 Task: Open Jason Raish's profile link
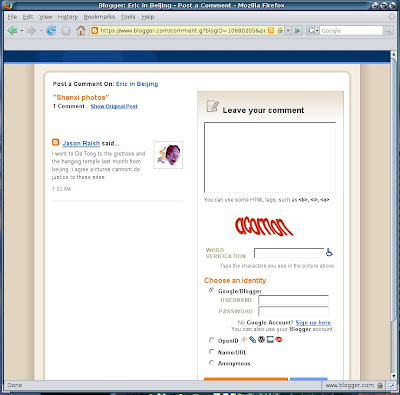click(x=81, y=143)
